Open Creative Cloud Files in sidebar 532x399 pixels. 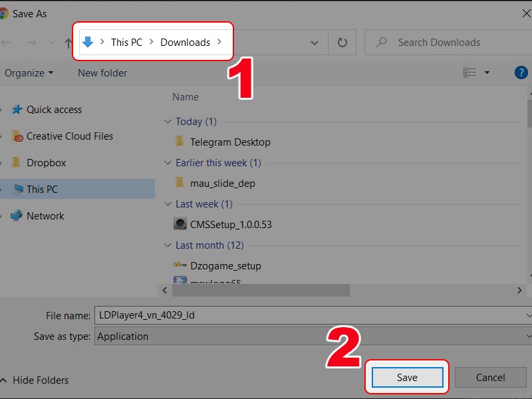[69, 136]
